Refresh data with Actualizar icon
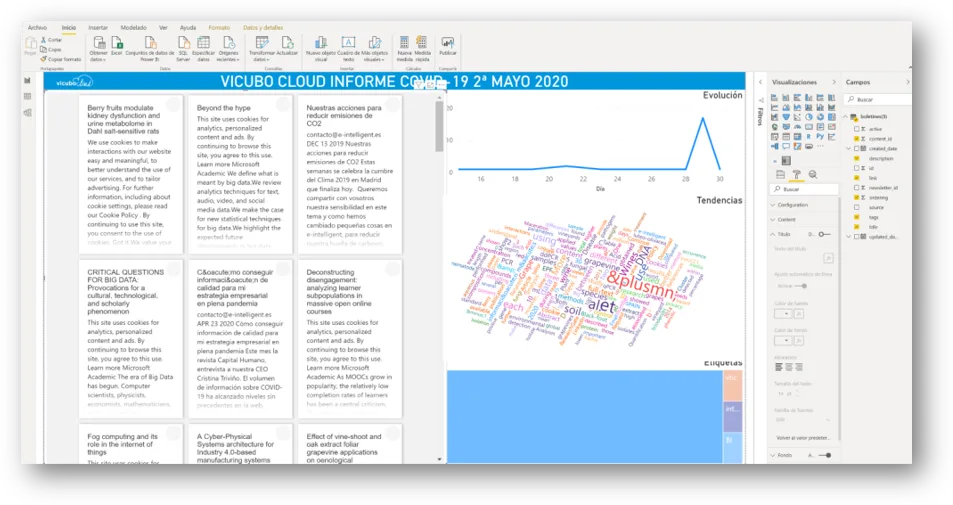Image resolution: width=953 pixels, height=505 pixels. coord(287,43)
